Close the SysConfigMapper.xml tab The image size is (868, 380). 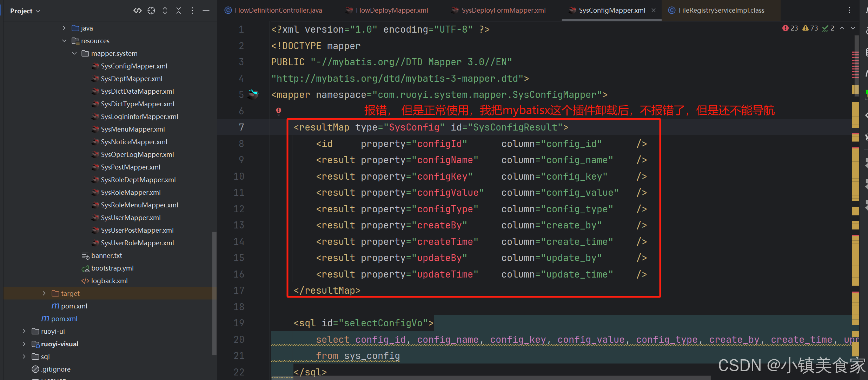[x=654, y=11]
